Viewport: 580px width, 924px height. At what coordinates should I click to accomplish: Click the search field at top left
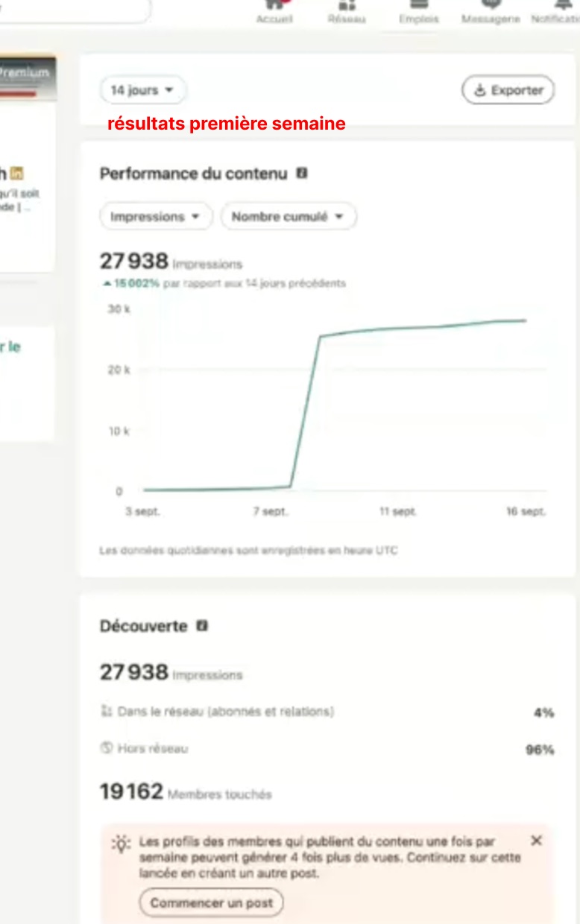[75, 10]
